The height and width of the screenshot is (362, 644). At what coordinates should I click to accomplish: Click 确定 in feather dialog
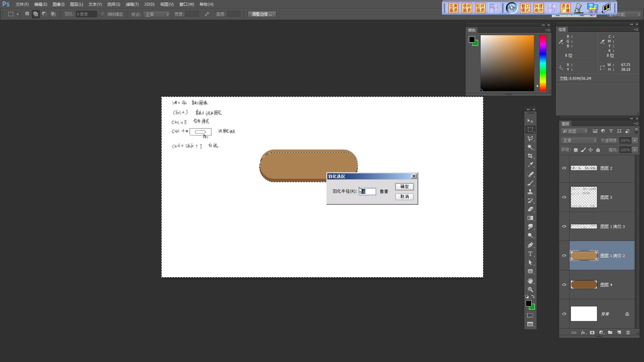click(405, 187)
